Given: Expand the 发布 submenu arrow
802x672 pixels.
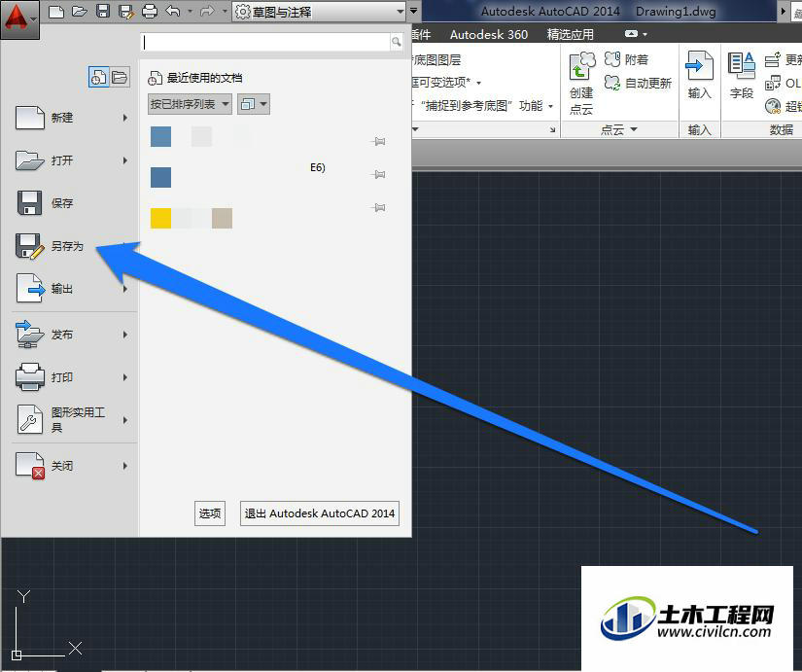Looking at the screenshot, I should (124, 335).
